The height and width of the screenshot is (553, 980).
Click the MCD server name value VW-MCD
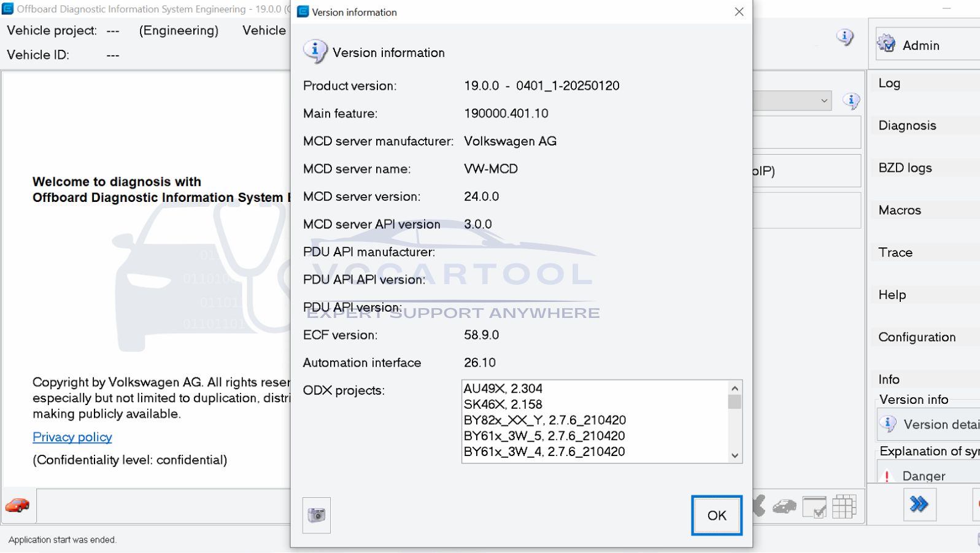pos(491,169)
